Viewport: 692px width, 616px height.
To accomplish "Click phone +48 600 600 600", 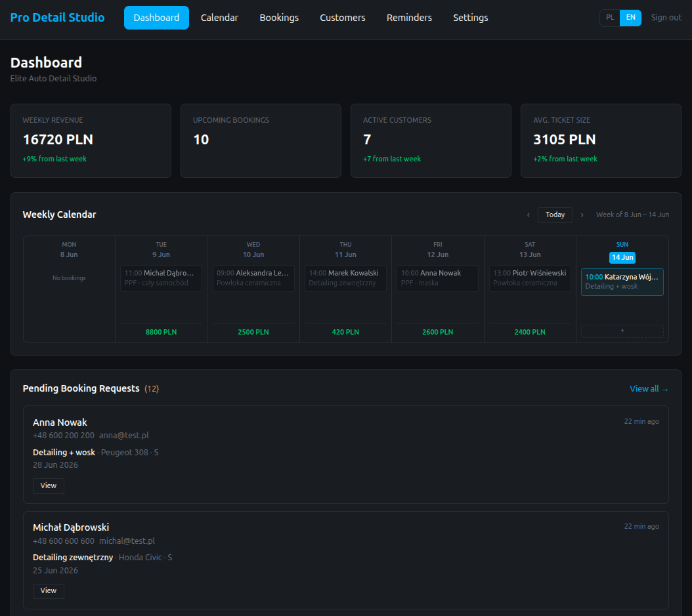I will tap(64, 541).
